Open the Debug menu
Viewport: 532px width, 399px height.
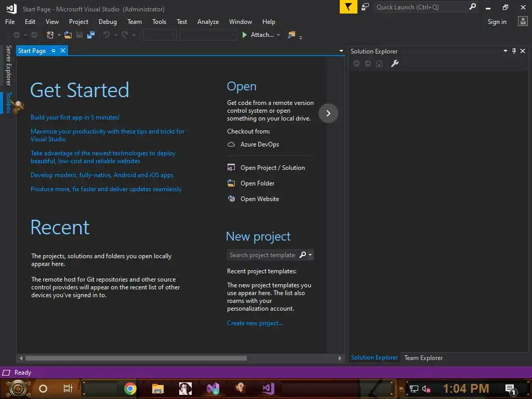pos(108,22)
